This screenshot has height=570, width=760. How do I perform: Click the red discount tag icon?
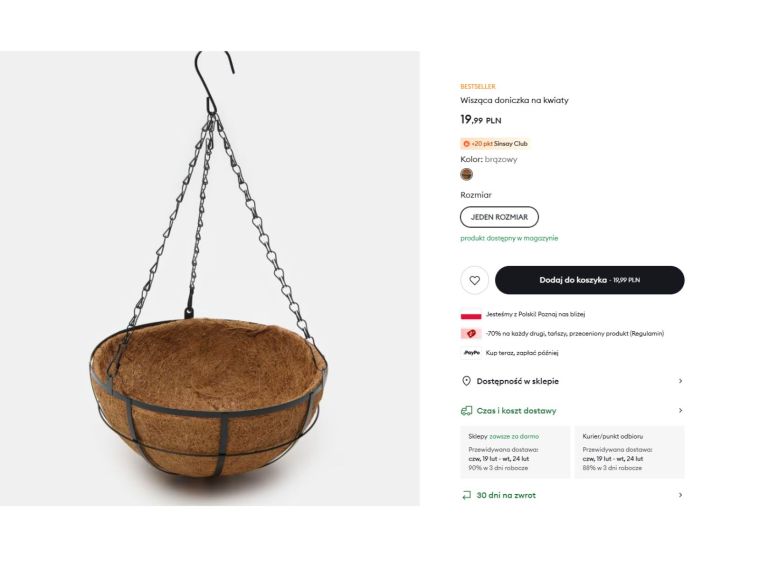[470, 334]
